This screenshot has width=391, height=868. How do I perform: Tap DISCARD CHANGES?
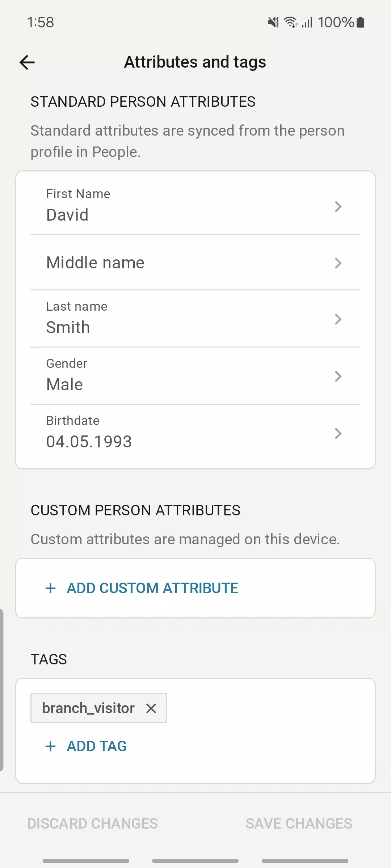(x=92, y=824)
